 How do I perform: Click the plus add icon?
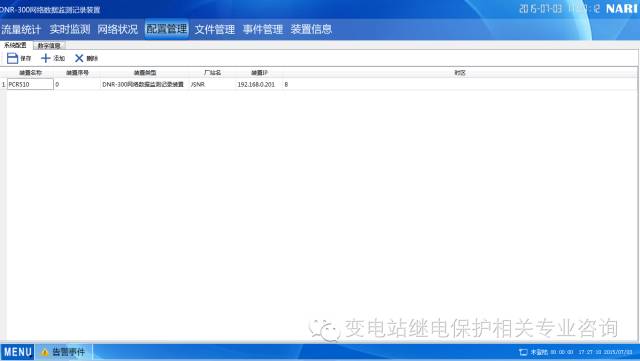[46, 58]
